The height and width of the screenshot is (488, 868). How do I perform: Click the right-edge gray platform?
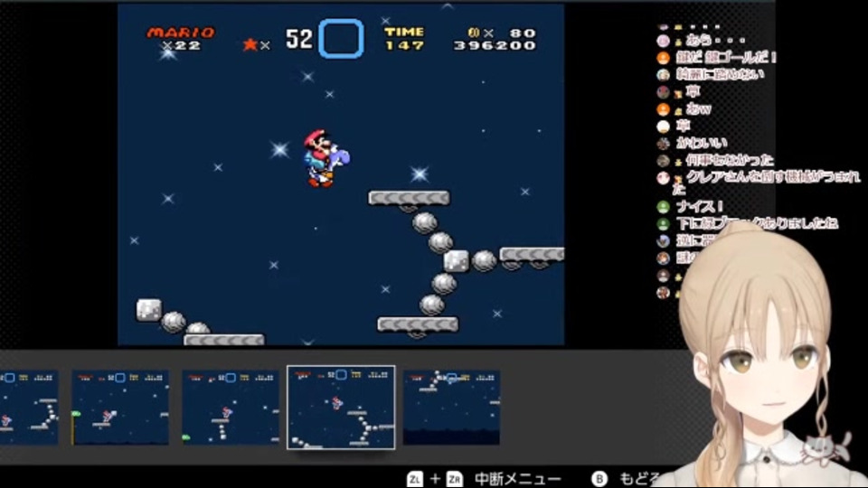click(532, 255)
